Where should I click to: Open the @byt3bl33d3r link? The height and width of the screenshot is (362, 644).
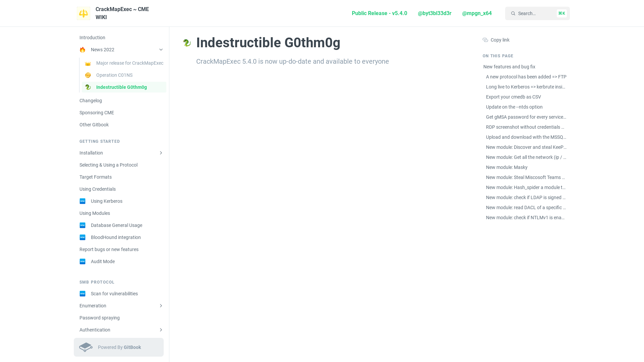point(434,13)
